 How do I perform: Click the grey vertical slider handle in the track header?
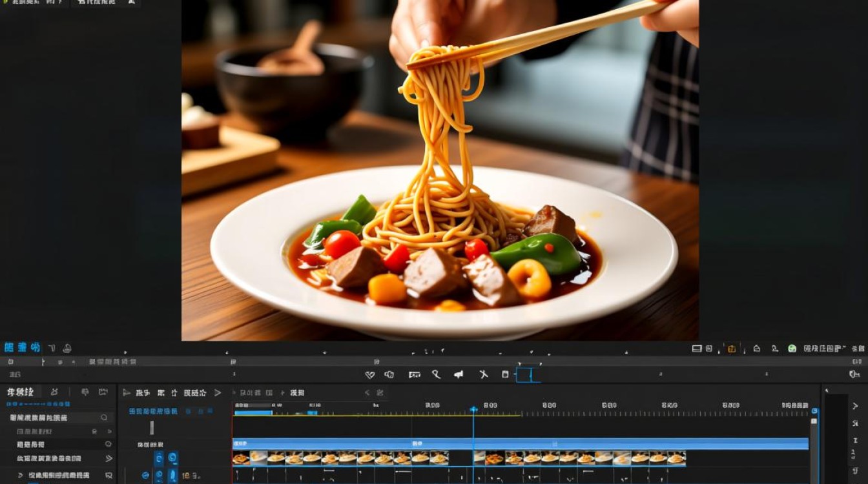152,427
